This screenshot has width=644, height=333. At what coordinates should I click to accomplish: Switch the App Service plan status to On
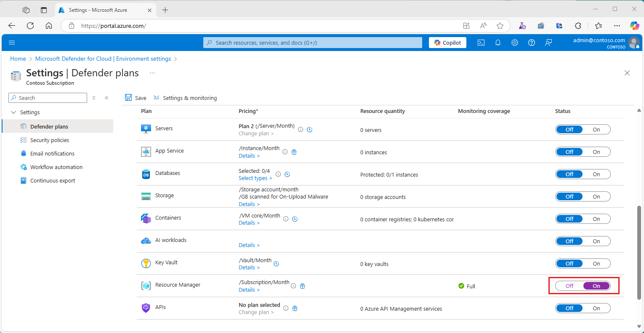(596, 152)
